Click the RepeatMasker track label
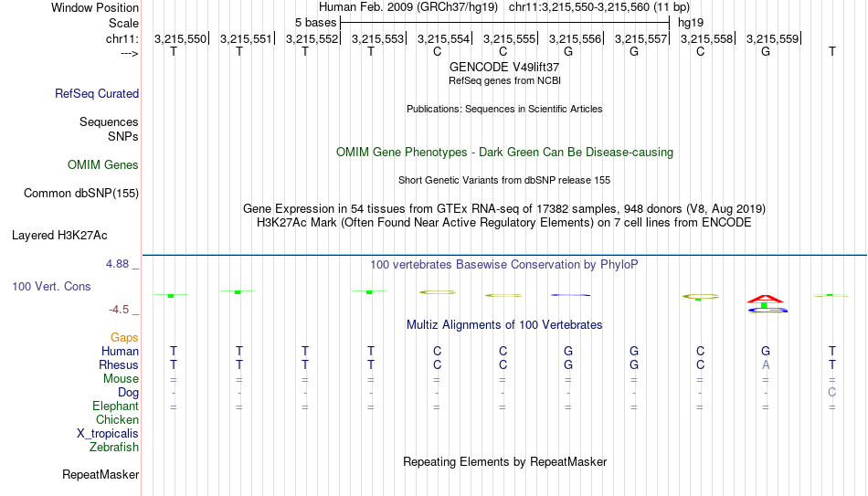The image size is (868, 496). (x=101, y=474)
